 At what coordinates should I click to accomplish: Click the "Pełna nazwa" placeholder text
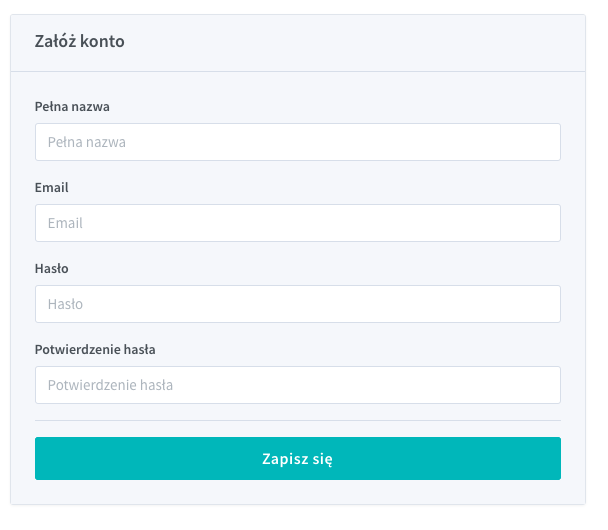click(x=87, y=142)
